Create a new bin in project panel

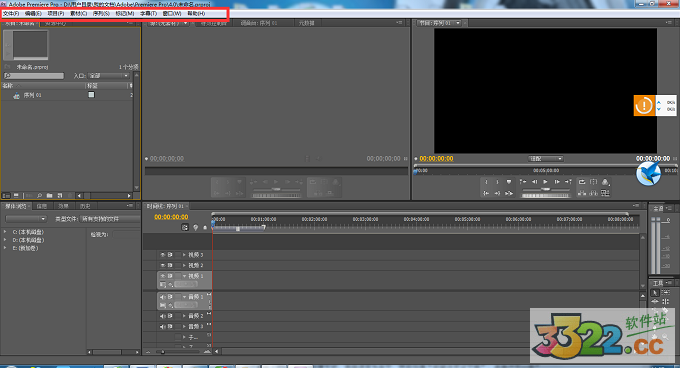(x=49, y=195)
